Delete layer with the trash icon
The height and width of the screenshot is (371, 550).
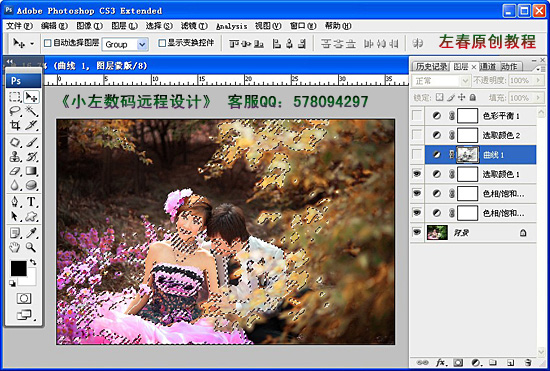(528, 362)
